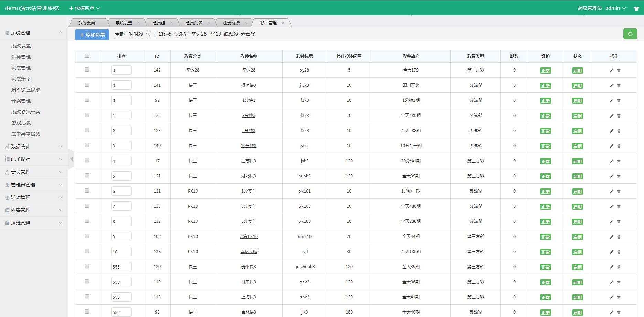
Task: Expand the 管理员管理 sidebar section
Action: pos(34,185)
